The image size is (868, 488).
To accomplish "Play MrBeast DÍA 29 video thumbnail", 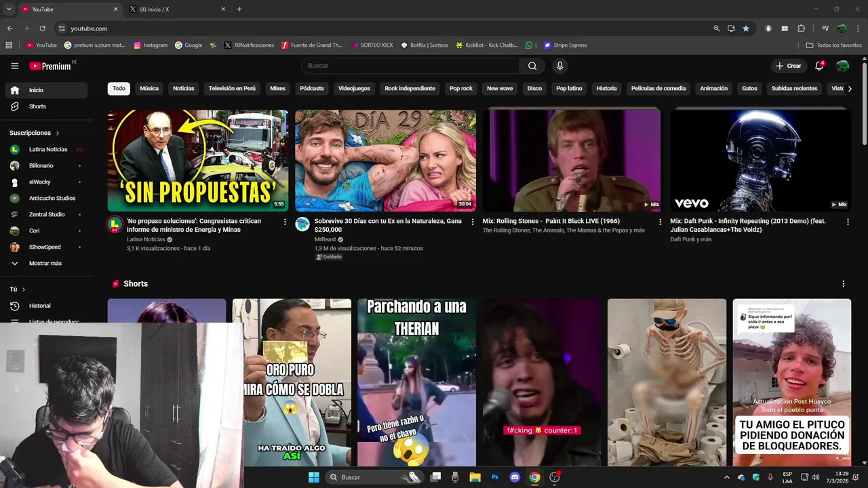I will [385, 161].
